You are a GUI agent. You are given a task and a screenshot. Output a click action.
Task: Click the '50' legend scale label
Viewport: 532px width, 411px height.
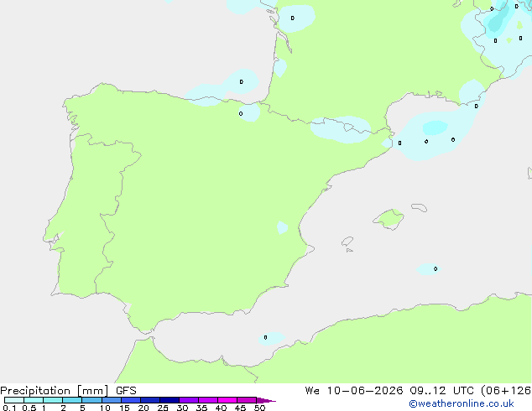click(259, 408)
